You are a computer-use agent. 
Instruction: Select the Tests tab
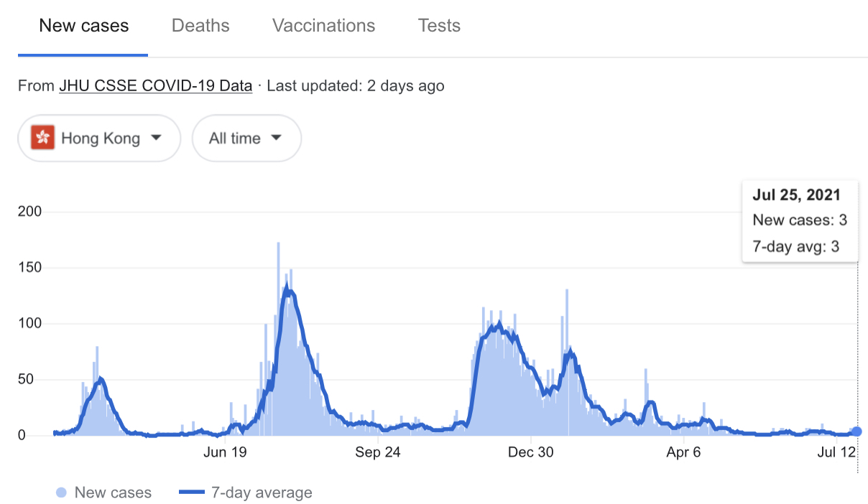click(x=439, y=26)
